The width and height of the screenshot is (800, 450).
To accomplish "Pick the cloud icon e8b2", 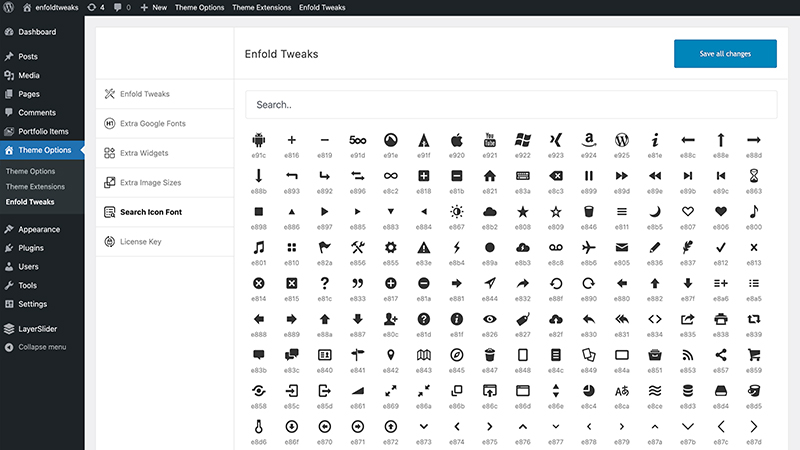I will point(490,212).
